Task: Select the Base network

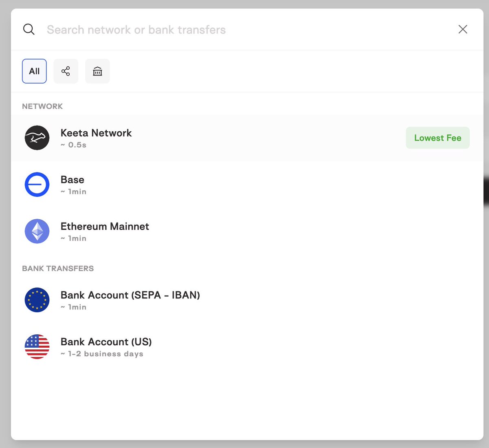Action: click(247, 185)
